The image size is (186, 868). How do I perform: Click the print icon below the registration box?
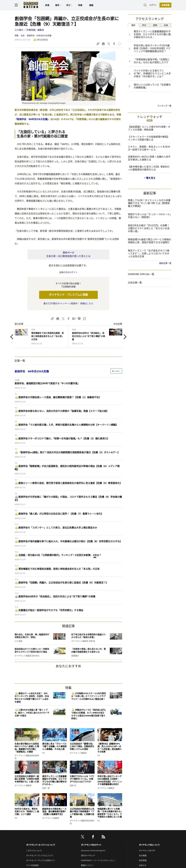click(x=58, y=318)
